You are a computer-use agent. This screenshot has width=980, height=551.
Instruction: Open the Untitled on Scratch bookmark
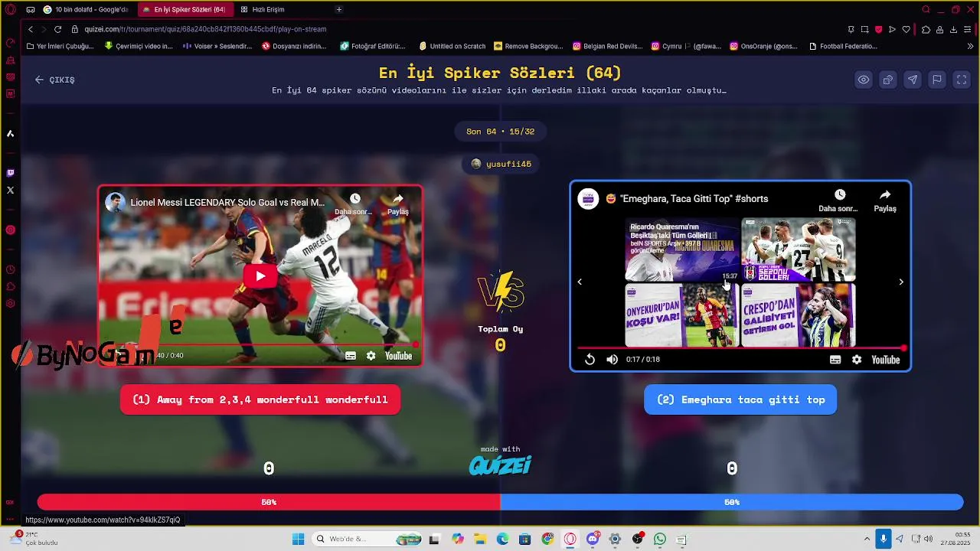pos(452,46)
